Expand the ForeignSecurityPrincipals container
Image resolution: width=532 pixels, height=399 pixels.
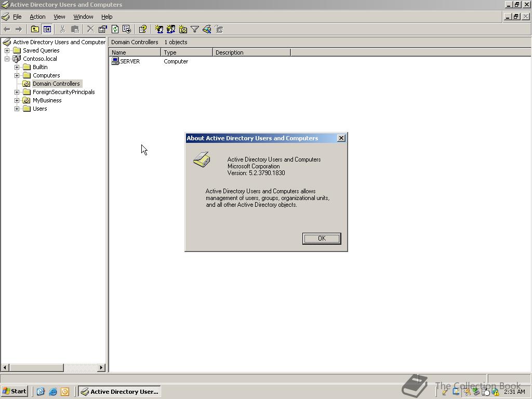[x=17, y=92]
